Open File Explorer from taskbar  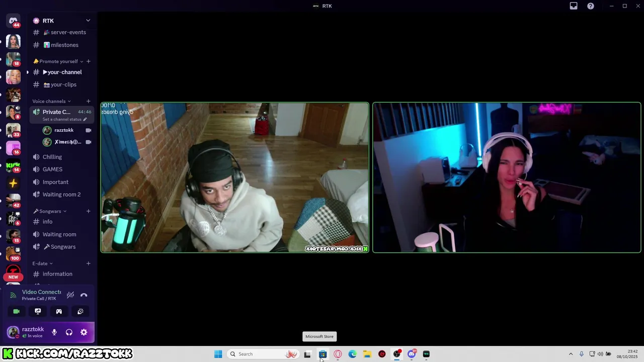tap(367, 354)
